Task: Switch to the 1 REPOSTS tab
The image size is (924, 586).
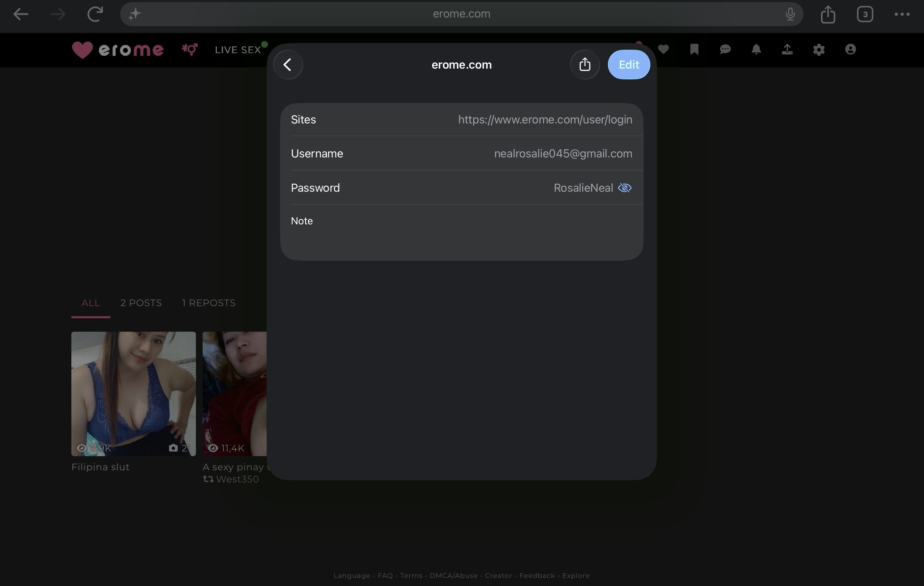Action: click(x=208, y=303)
